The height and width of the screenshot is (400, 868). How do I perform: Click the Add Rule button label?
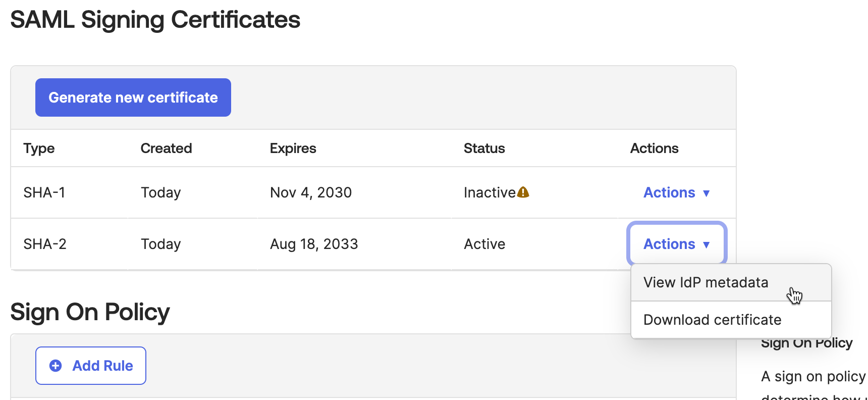pyautogui.click(x=102, y=366)
